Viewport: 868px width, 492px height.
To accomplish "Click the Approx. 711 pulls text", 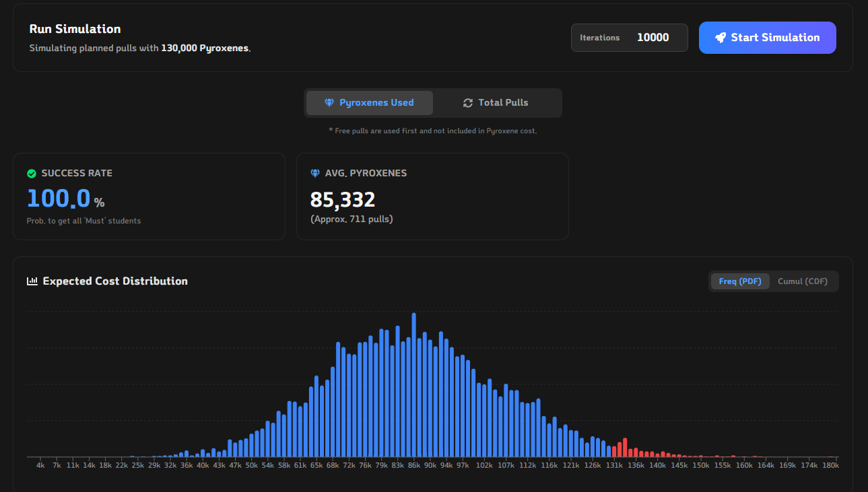I will coord(352,219).
